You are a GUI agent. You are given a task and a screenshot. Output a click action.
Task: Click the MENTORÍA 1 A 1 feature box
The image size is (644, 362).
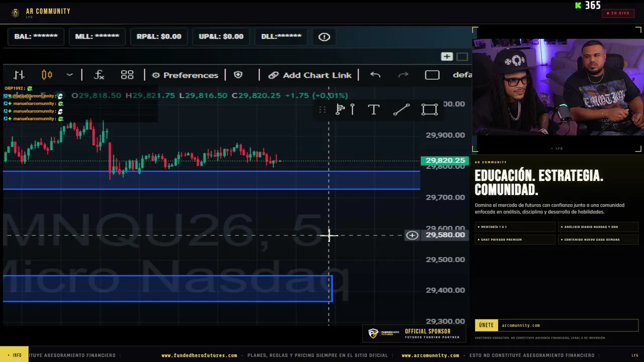pos(515,227)
